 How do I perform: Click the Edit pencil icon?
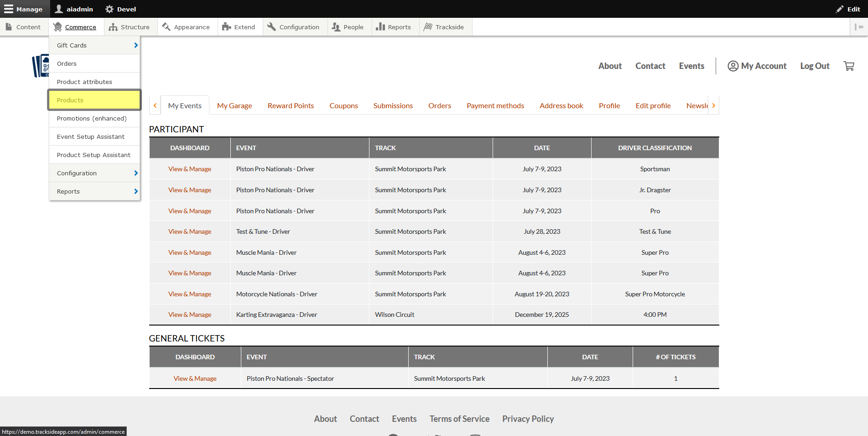[x=840, y=9]
